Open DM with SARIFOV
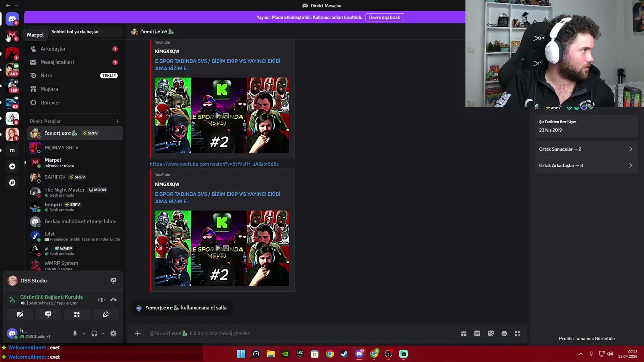644x362 pixels. (x=74, y=177)
